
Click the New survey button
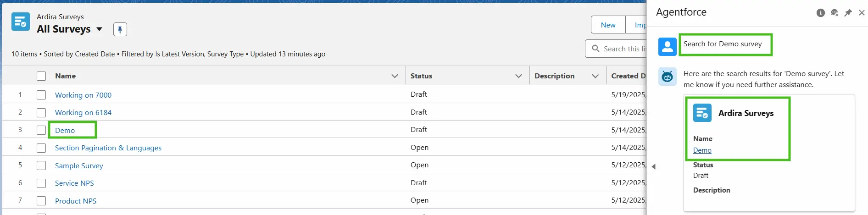608,25
